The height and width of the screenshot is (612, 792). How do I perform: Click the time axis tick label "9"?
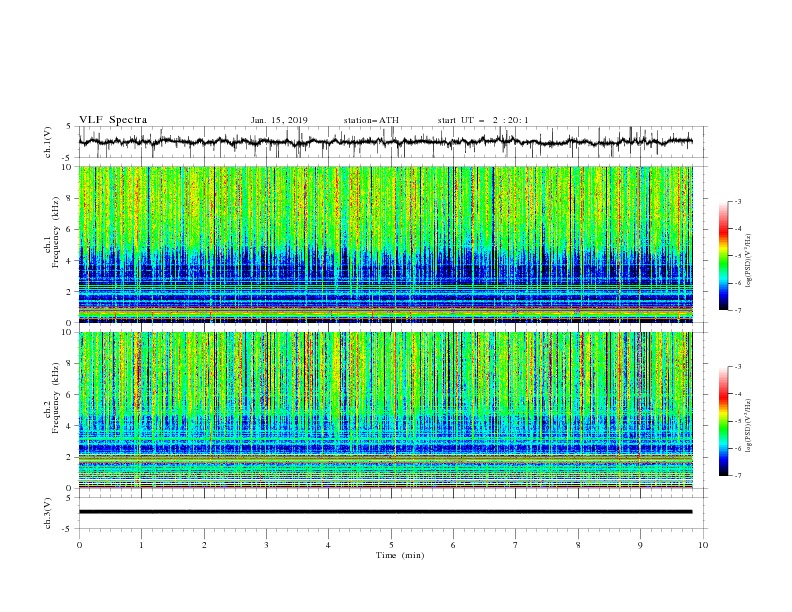(x=640, y=545)
